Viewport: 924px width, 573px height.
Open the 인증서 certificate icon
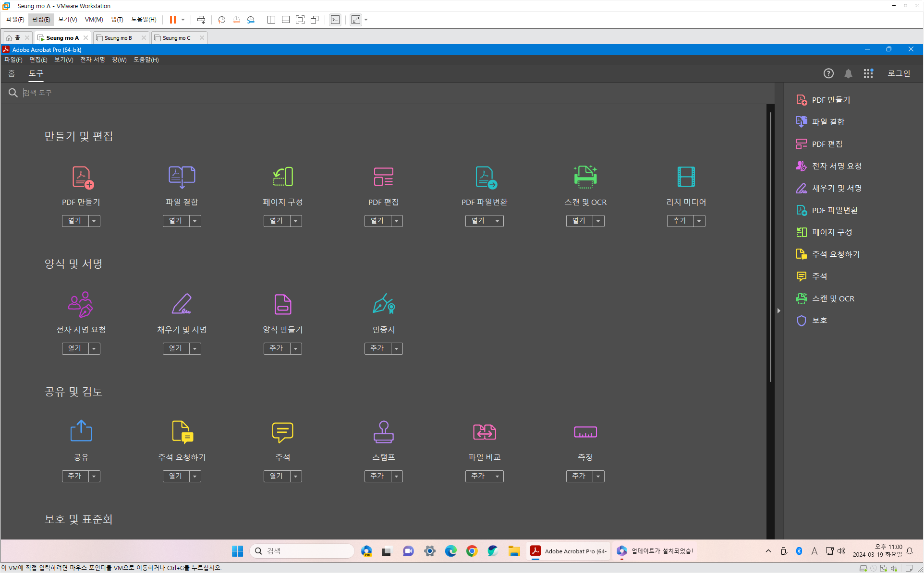pyautogui.click(x=384, y=304)
